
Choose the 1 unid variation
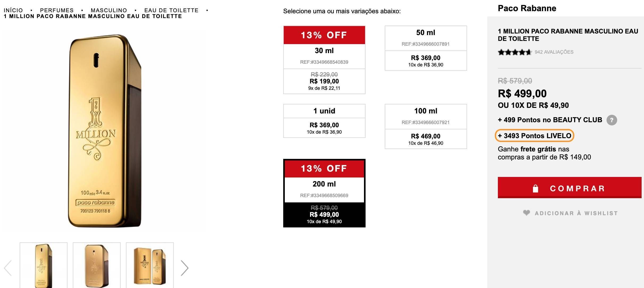coord(324,121)
